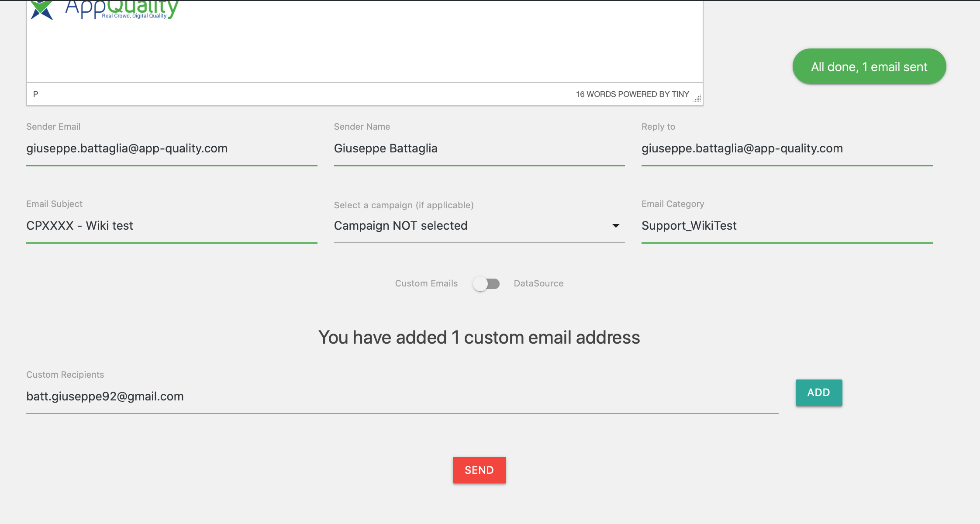Click 'You have added 1 custom email address' heading
This screenshot has height=524, width=980.
[479, 338]
